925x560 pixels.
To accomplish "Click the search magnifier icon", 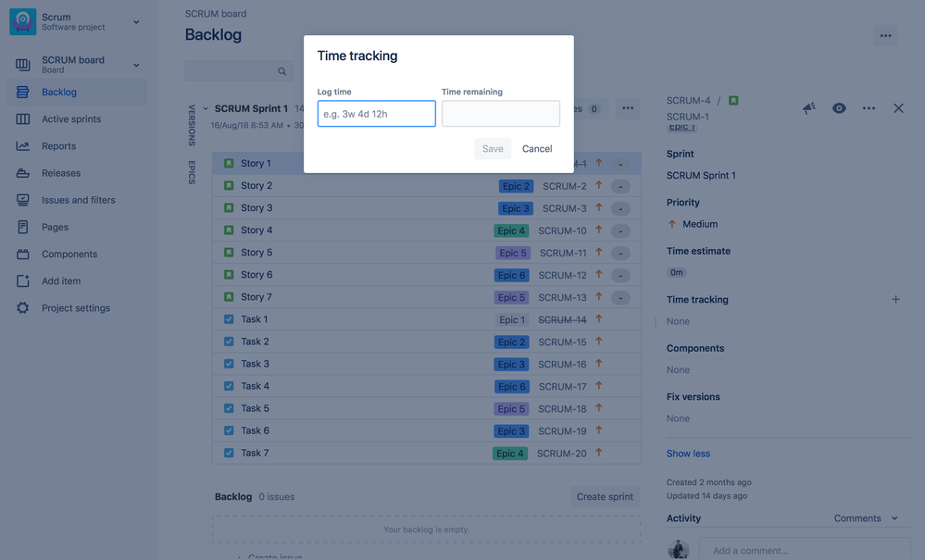I will tap(282, 71).
